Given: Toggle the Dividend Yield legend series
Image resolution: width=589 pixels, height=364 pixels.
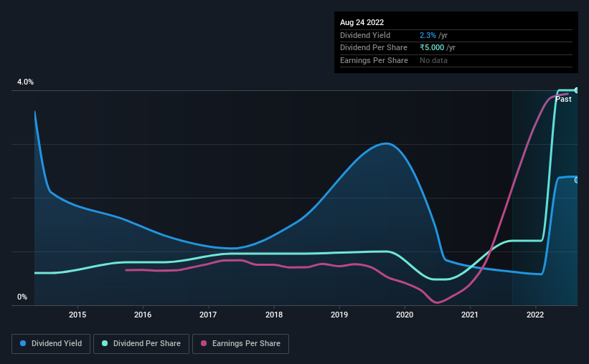Looking at the screenshot, I should click(x=50, y=344).
